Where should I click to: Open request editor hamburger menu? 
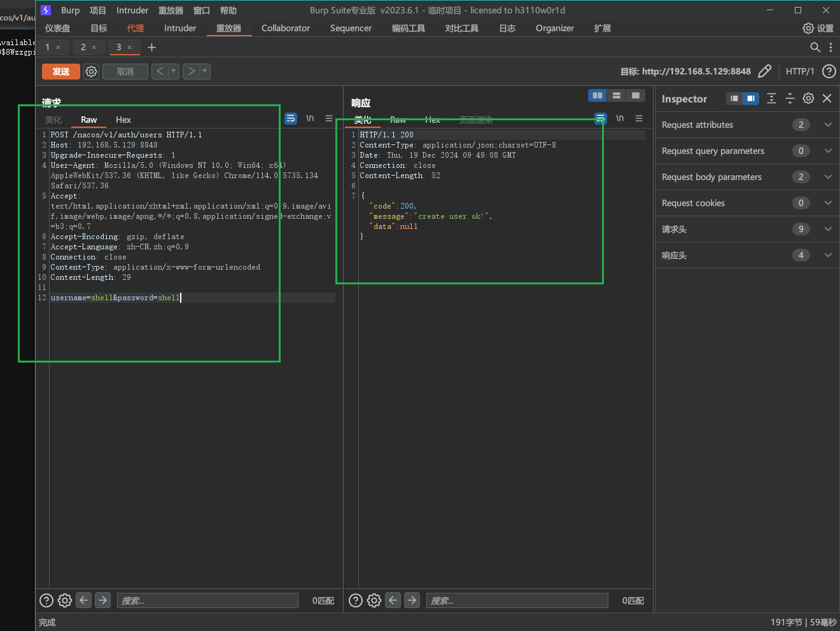coord(329,118)
